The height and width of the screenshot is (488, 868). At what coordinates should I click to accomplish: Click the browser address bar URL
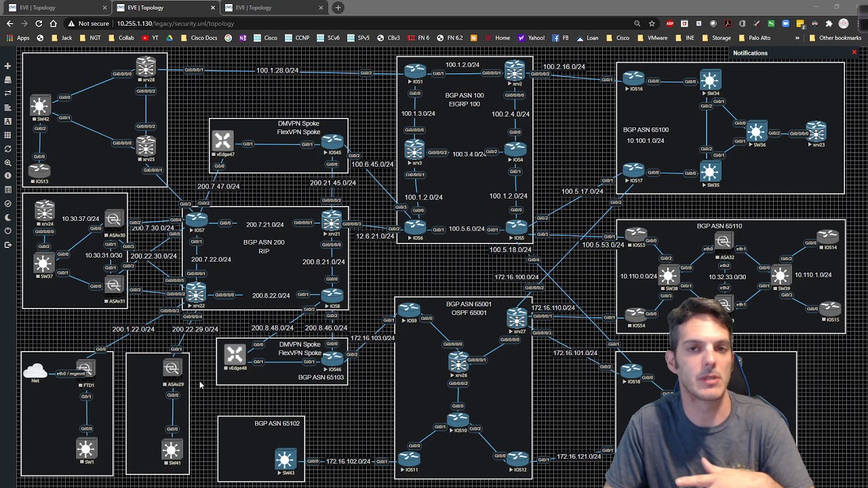coord(175,23)
